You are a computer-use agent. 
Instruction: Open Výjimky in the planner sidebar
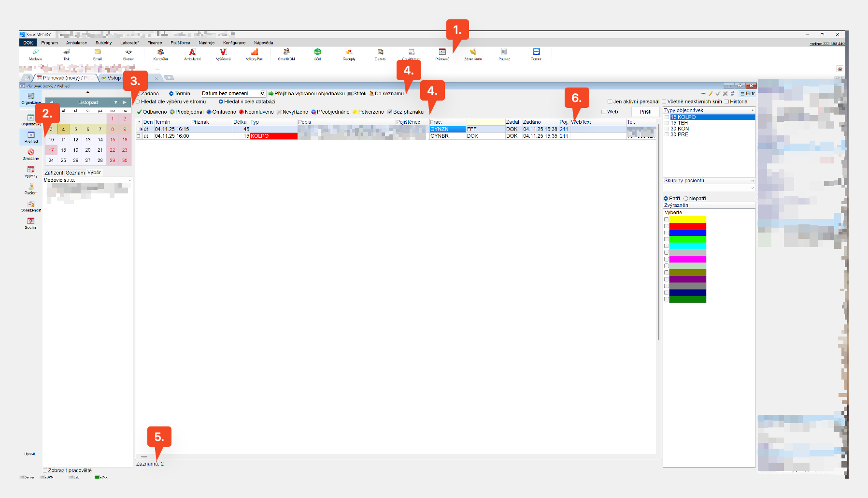tap(31, 172)
